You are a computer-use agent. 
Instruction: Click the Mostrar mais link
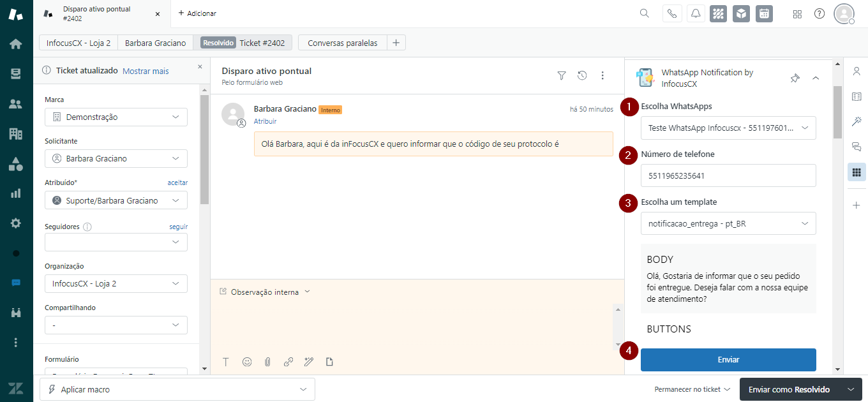tap(146, 71)
